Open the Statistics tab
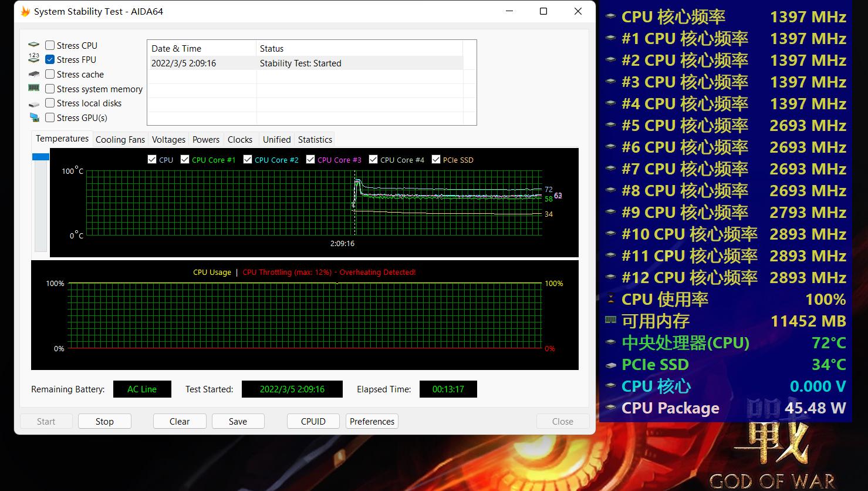 click(315, 140)
